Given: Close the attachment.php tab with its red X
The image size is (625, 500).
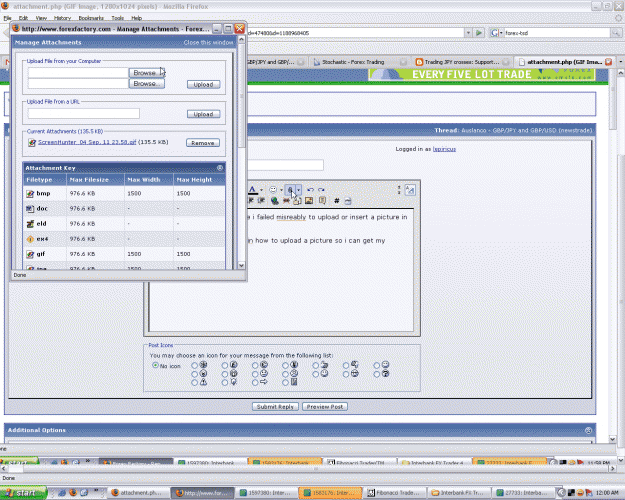Looking at the screenshot, I should point(608,62).
